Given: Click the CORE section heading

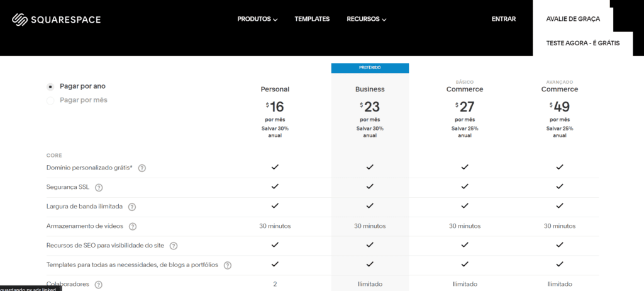Looking at the screenshot, I should [54, 156].
